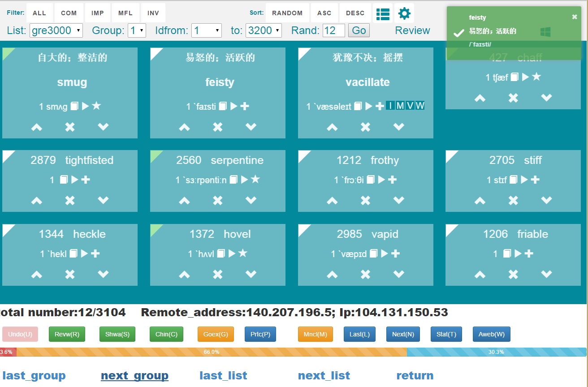
Task: Move the stiff card up with the chevron
Action: 480,200
